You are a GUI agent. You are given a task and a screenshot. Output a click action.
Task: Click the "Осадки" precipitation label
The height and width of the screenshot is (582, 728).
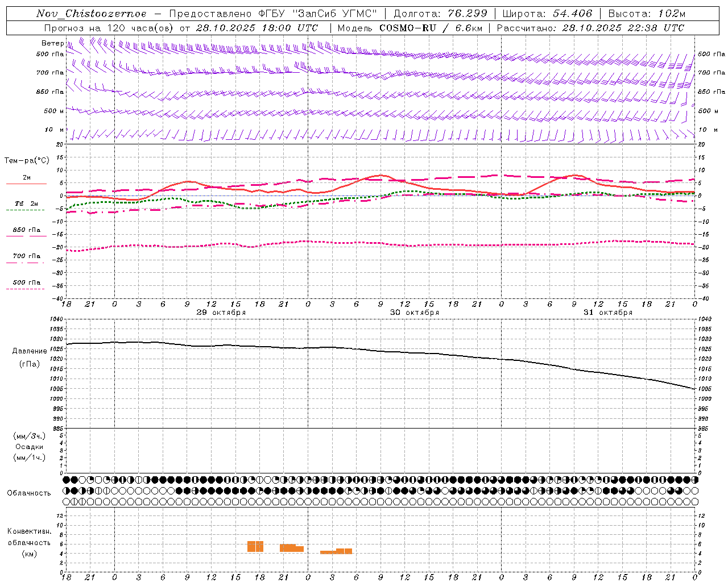click(30, 447)
